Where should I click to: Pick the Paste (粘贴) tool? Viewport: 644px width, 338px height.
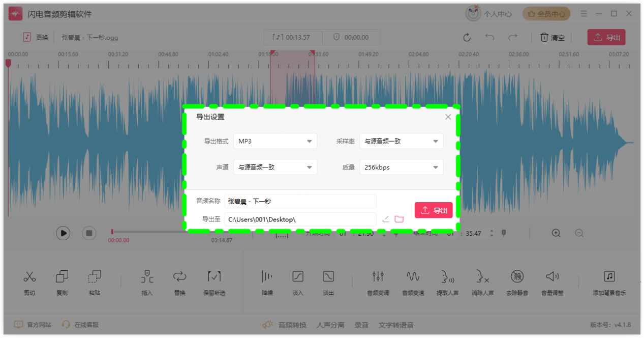click(95, 283)
